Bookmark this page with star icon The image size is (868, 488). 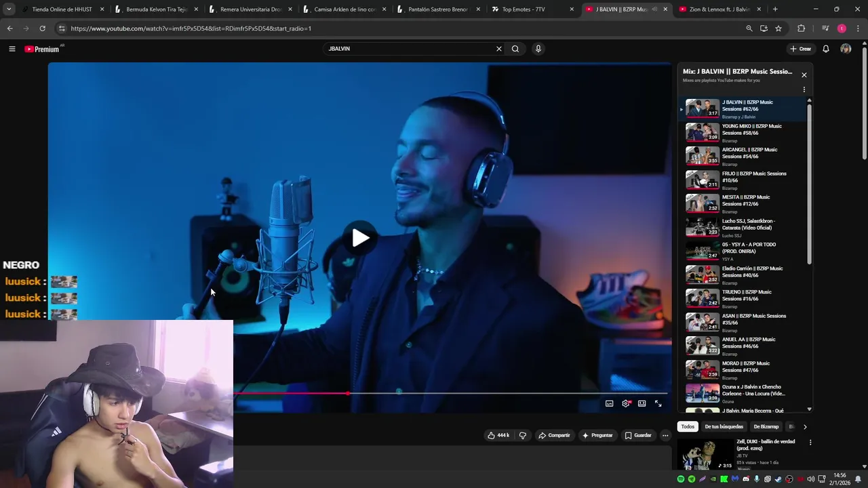[x=778, y=28]
